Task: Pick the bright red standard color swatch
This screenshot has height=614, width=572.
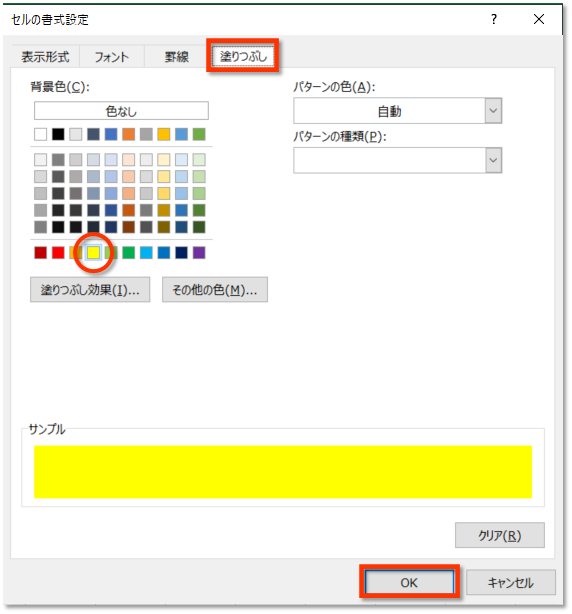Action: coord(58,253)
